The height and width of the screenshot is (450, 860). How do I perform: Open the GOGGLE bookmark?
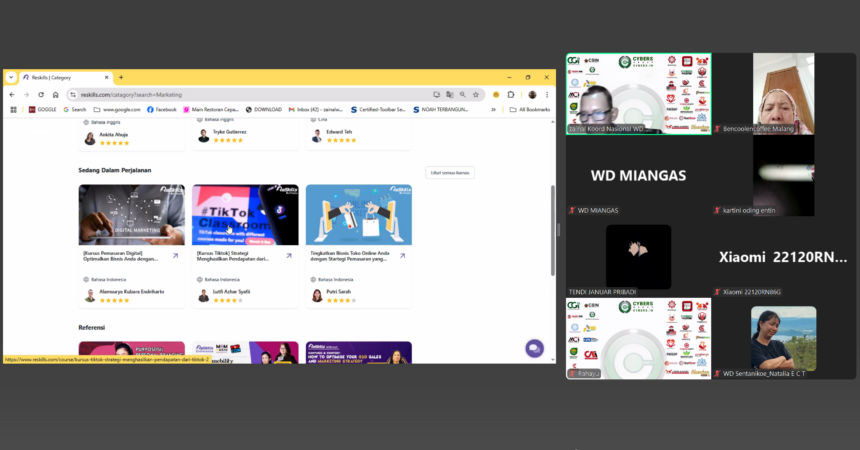pos(43,110)
